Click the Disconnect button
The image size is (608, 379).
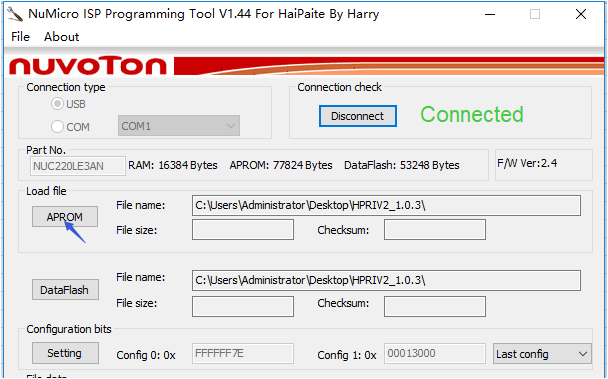358,116
